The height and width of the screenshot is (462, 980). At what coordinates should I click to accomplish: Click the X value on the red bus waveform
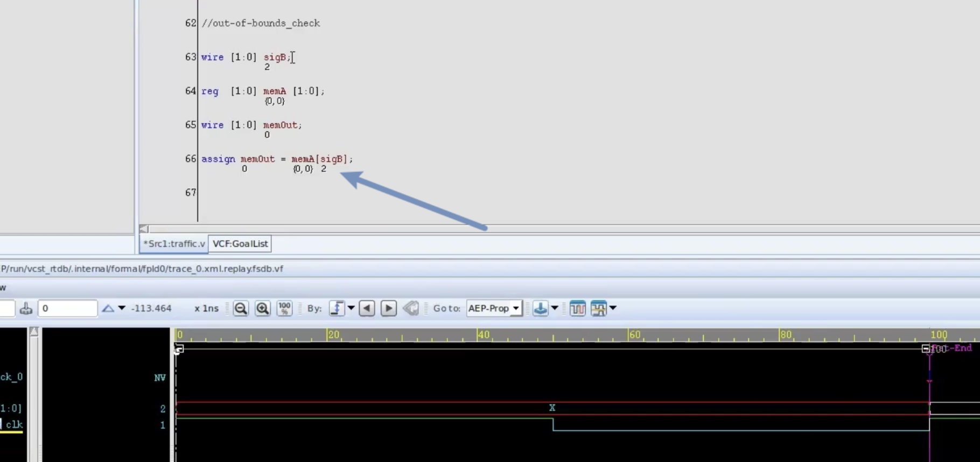(552, 408)
